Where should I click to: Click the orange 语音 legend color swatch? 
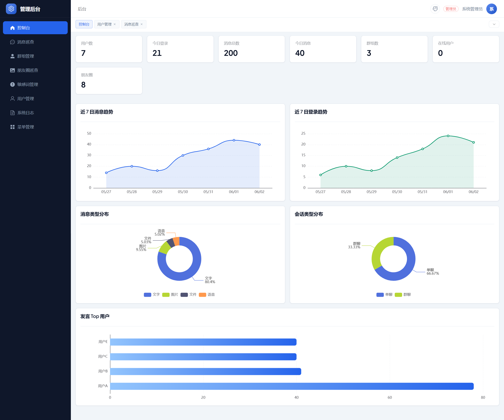202,295
